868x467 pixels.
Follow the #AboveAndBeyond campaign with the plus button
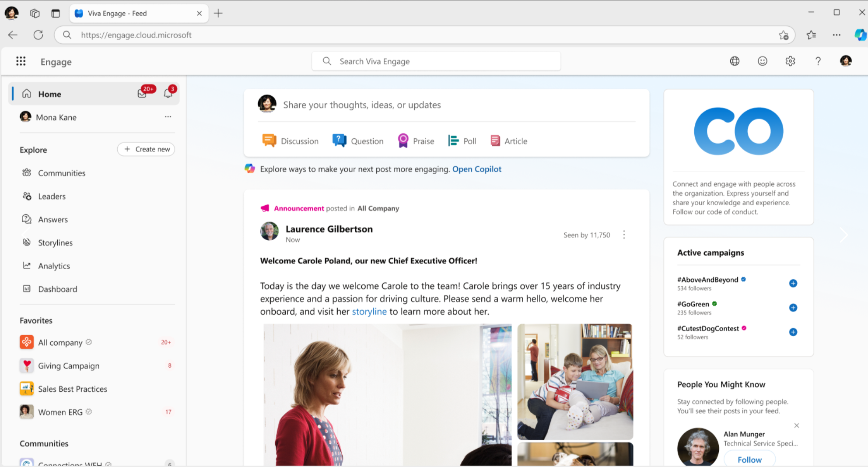(793, 283)
